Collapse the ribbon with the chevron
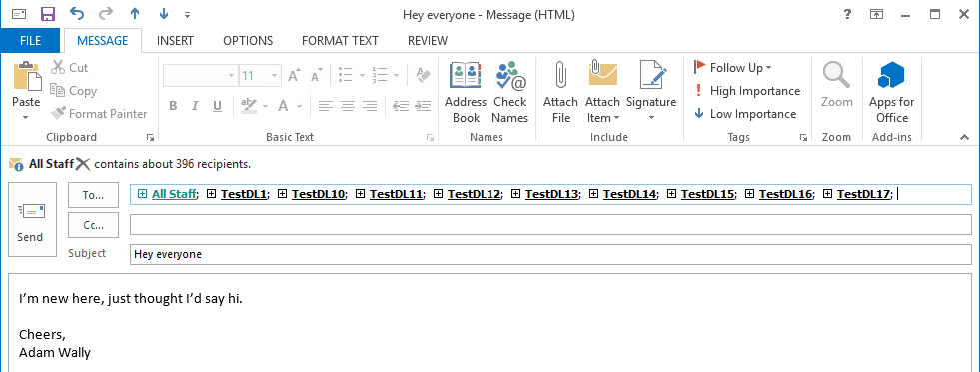980x372 pixels. pyautogui.click(x=964, y=137)
